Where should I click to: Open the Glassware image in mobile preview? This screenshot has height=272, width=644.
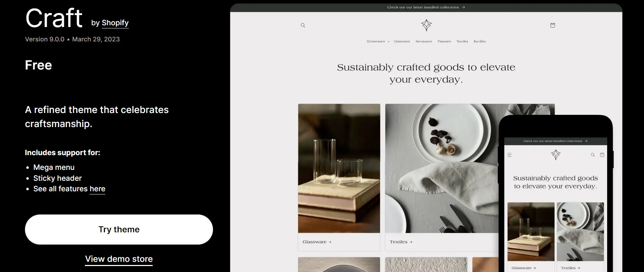point(531,232)
